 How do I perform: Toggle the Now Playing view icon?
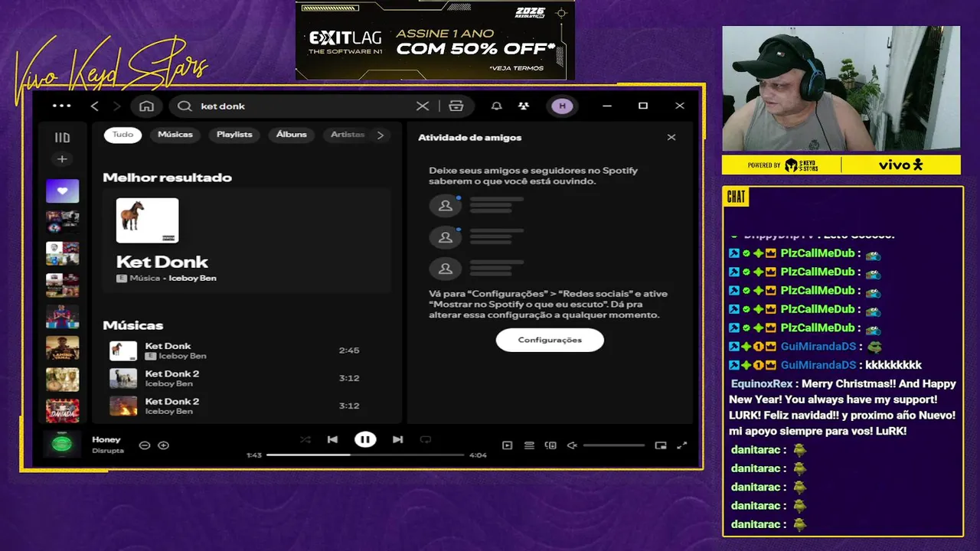pos(507,445)
